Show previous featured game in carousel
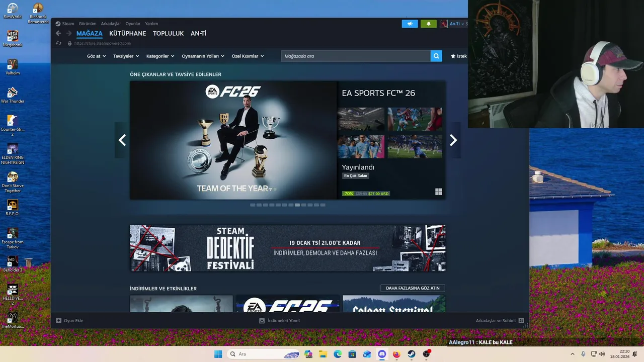The image size is (644, 362). click(x=122, y=140)
